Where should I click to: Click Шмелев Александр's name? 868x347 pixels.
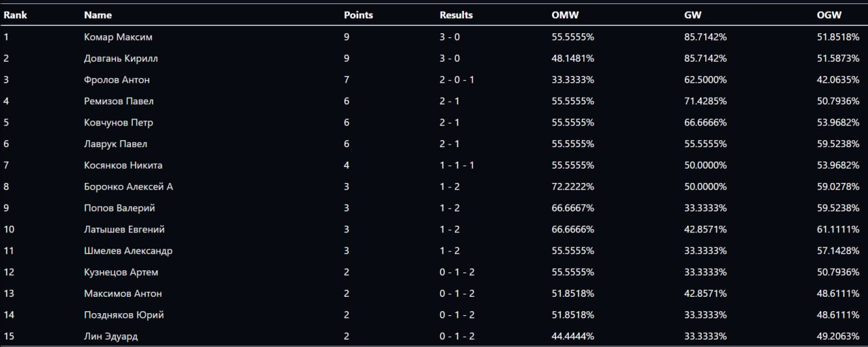pos(128,251)
